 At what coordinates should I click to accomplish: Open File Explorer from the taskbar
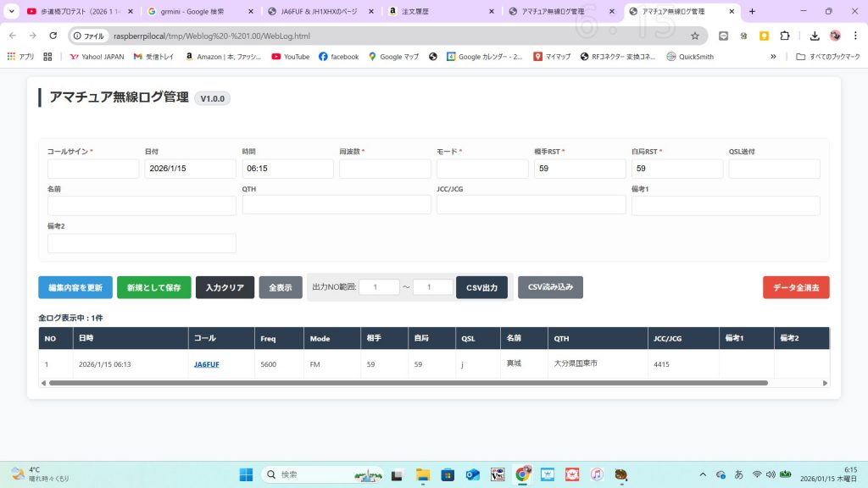click(422, 474)
